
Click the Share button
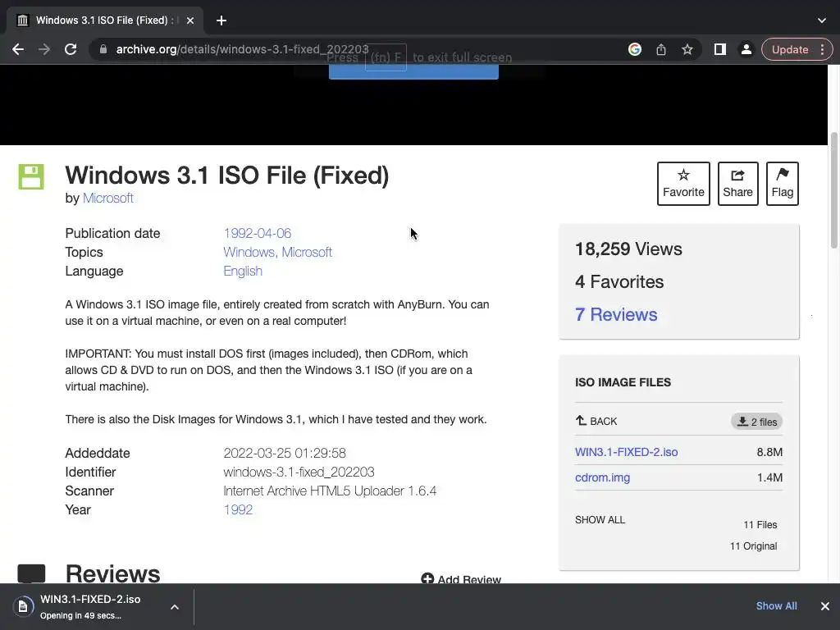pos(737,183)
